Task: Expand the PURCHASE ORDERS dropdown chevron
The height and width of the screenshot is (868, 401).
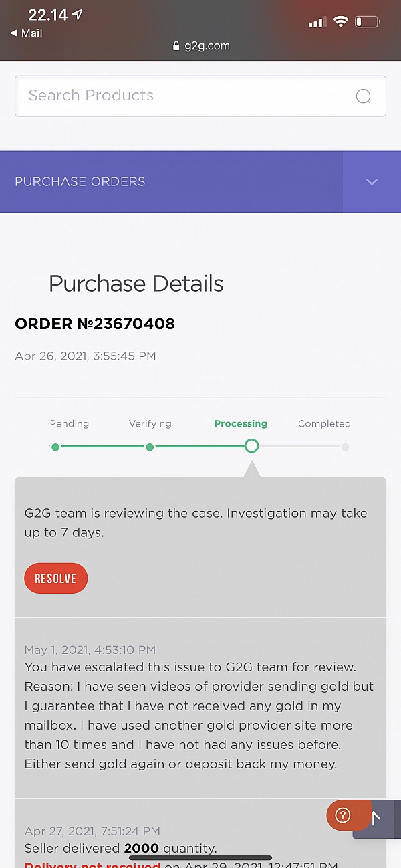Action: [372, 181]
